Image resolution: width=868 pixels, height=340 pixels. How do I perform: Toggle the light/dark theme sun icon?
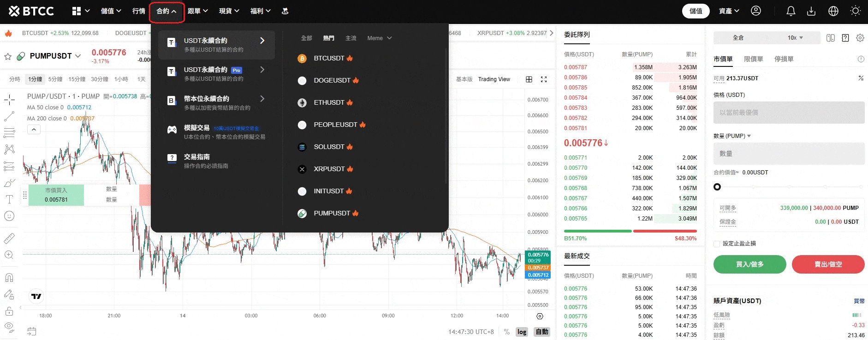[x=856, y=11]
